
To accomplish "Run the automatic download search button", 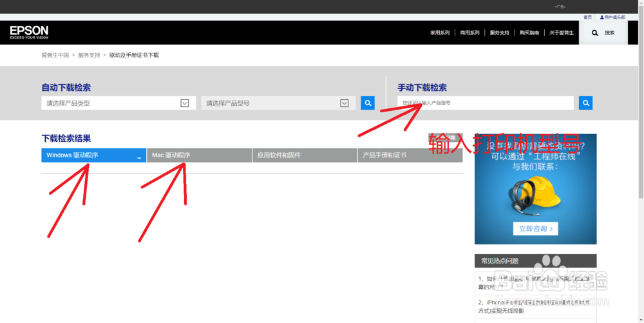I will pos(368,103).
